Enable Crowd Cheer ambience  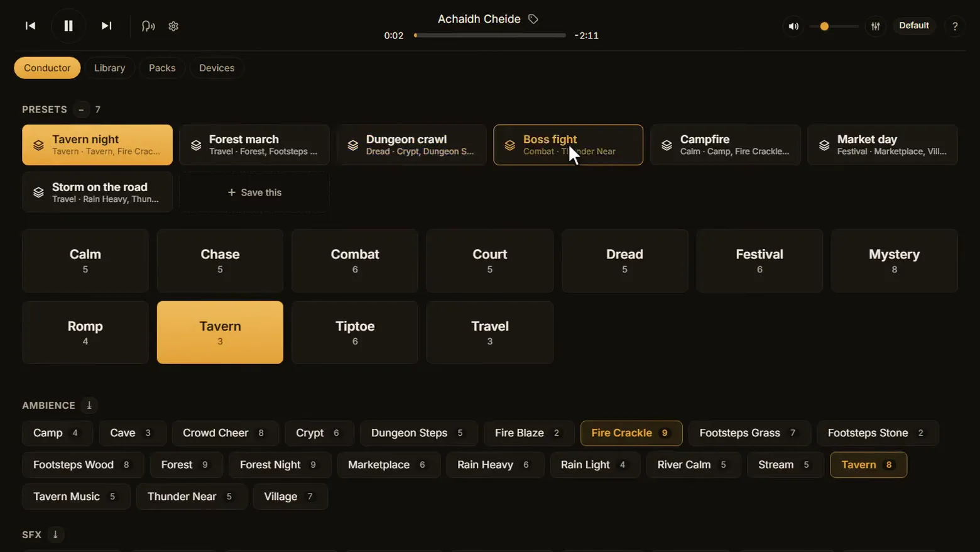coord(224,433)
